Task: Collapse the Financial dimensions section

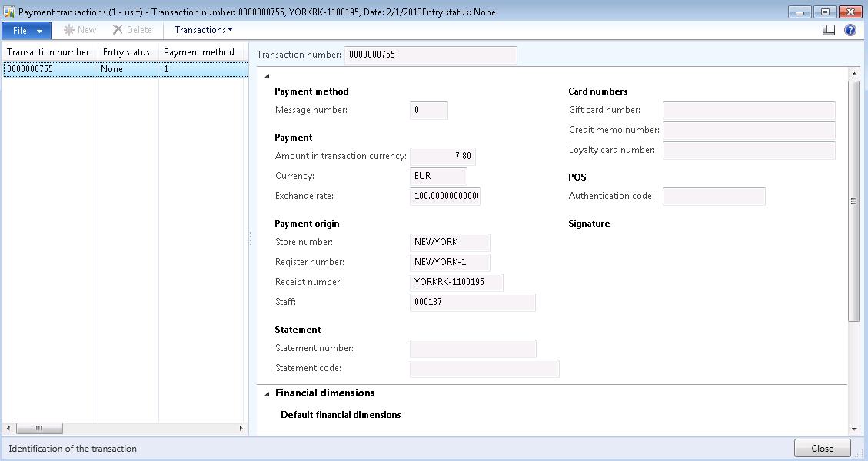Action: pos(267,394)
